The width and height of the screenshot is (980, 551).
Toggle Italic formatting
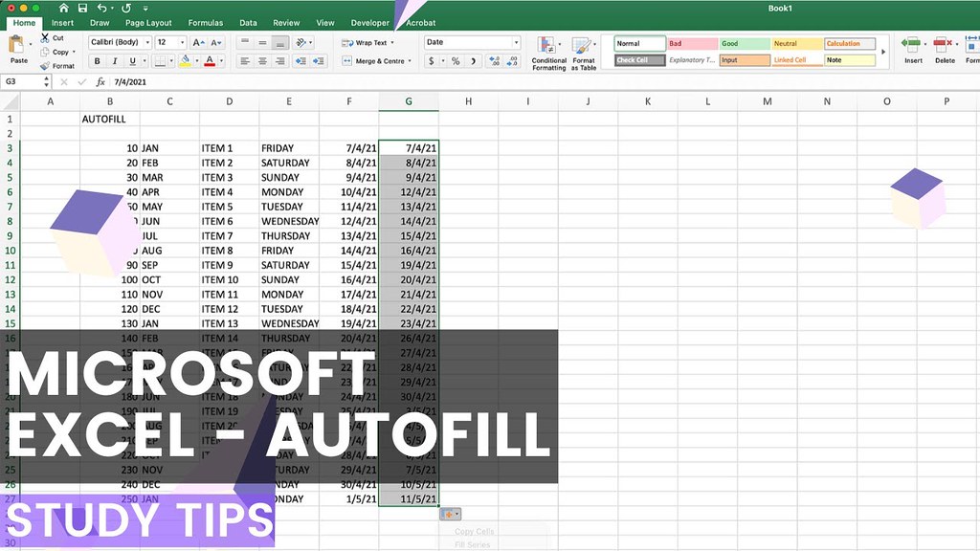tap(115, 61)
